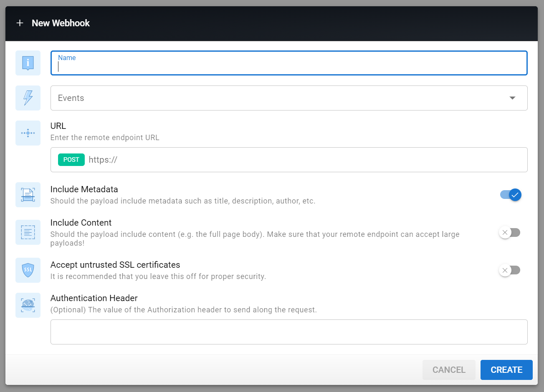544x392 pixels.
Task: Turn on Accept untrusted SSL certificates
Action: (x=510, y=270)
